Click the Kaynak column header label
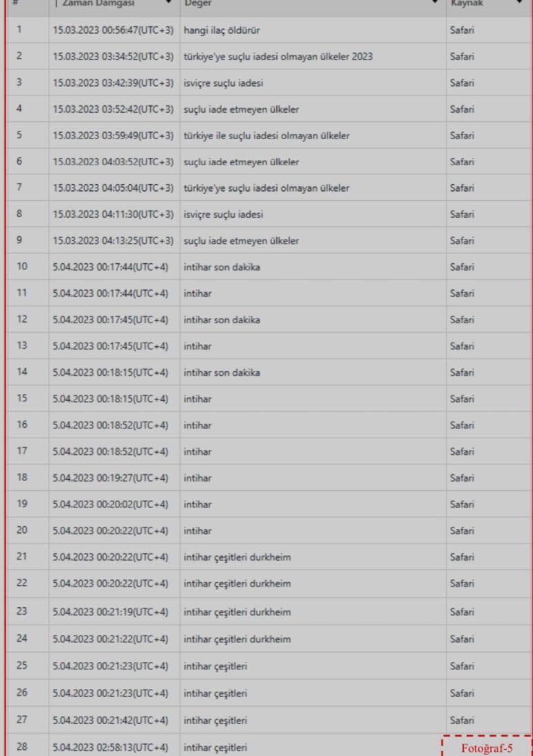The image size is (533, 756). [x=467, y=3]
